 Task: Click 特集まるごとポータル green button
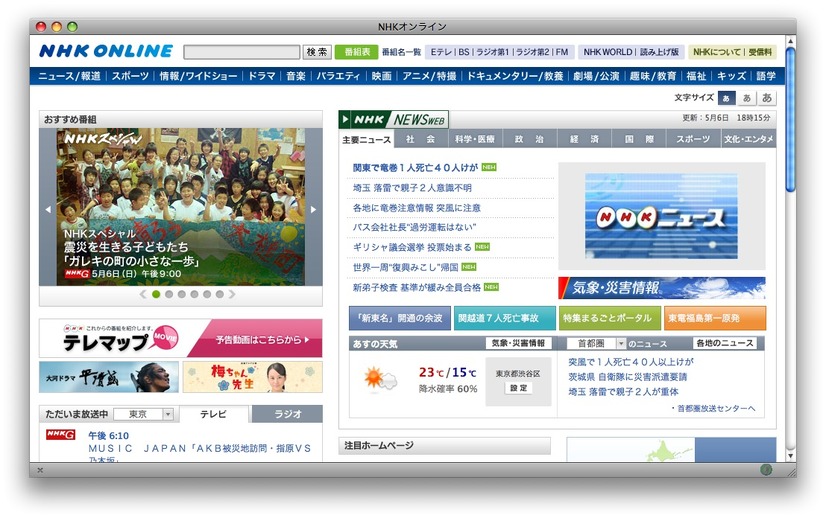[609, 318]
